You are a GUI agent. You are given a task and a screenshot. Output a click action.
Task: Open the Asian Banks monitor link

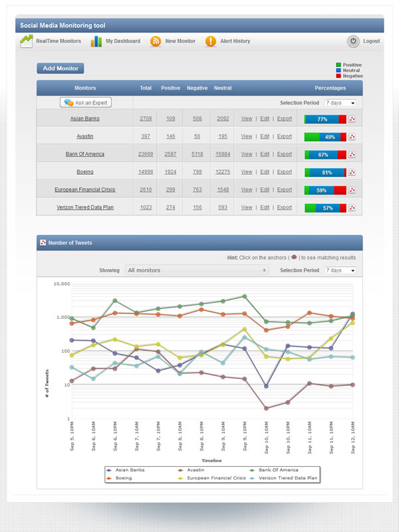point(85,118)
